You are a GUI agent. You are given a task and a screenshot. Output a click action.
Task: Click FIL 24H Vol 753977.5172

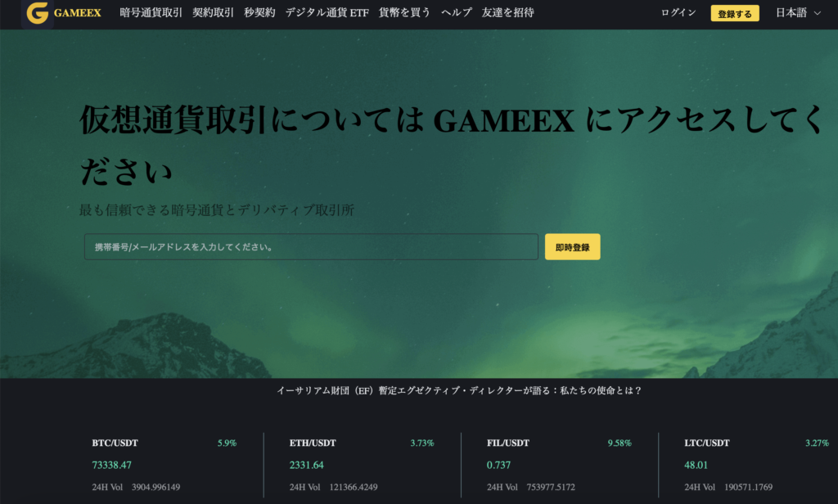point(530,487)
